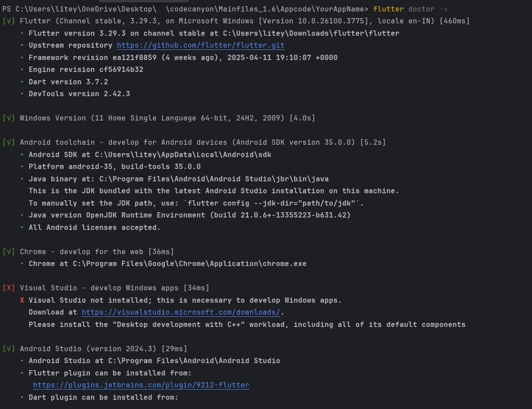Viewport: 532px width, 409px height.
Task: Click "All Android licenses accepted." line
Action: click(x=95, y=228)
